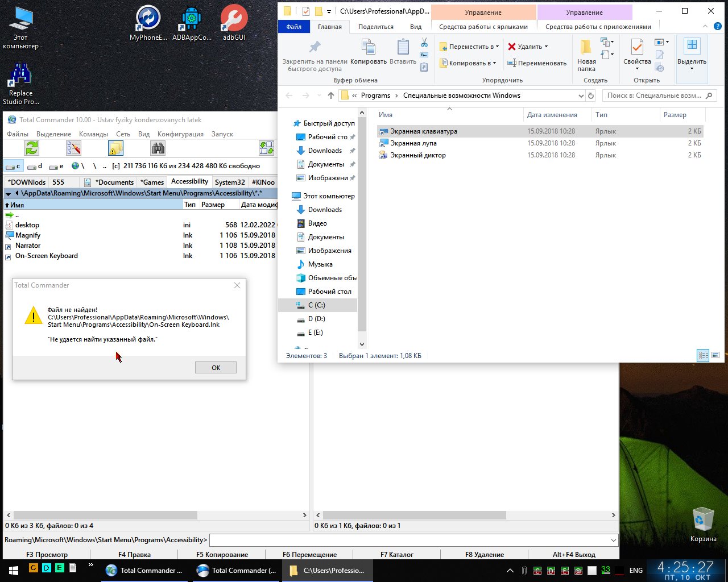Click the F8 Удаление button
The width and height of the screenshot is (728, 582).
(x=484, y=555)
